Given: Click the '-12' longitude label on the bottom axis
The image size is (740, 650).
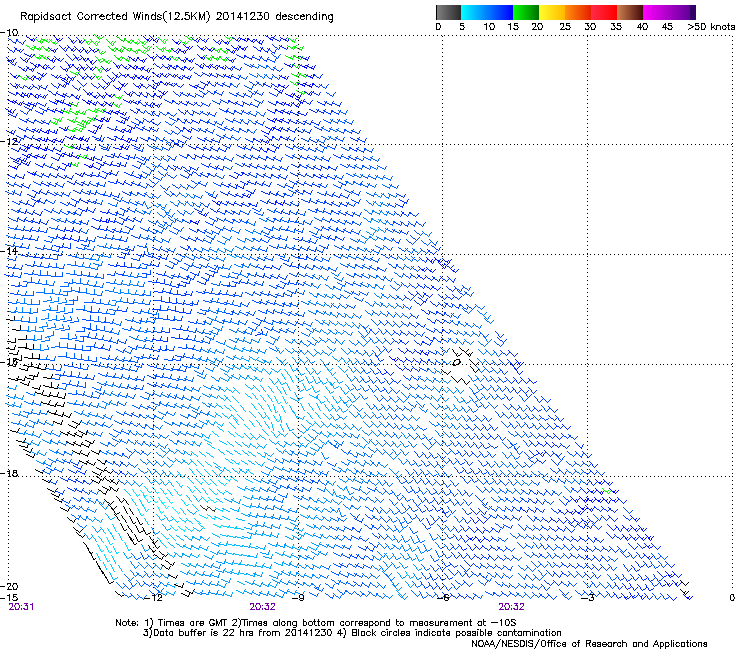Looking at the screenshot, I should [153, 598].
